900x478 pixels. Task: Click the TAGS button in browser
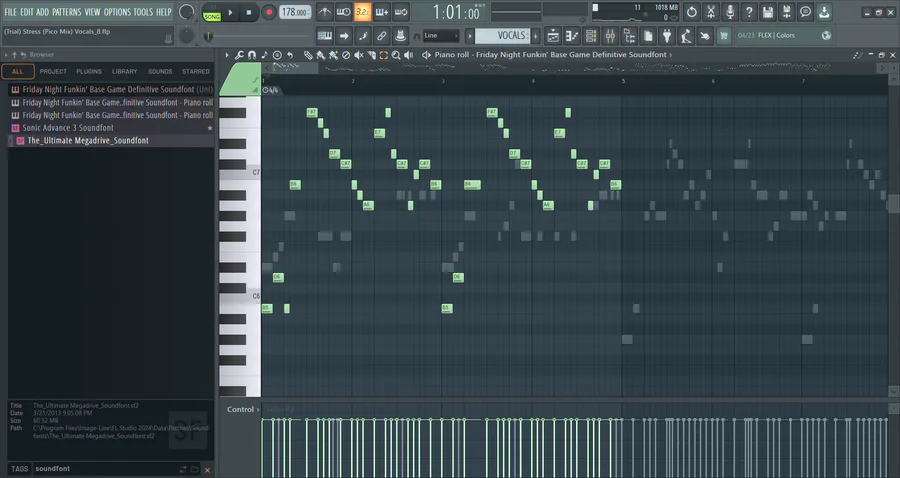coord(20,469)
